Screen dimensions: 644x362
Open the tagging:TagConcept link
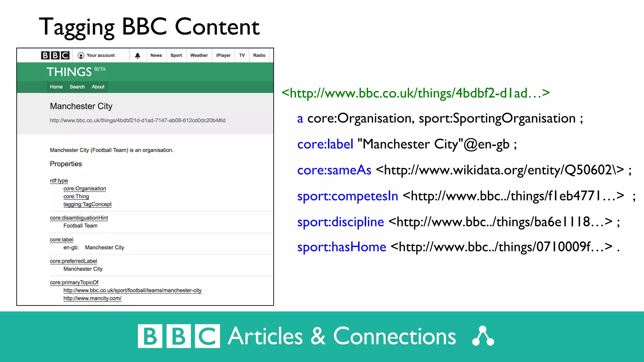(x=87, y=204)
